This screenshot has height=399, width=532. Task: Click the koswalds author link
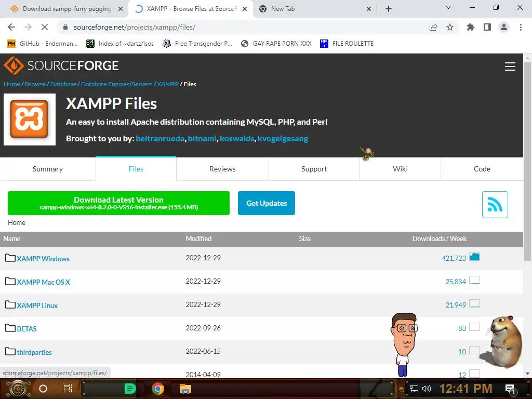point(237,138)
